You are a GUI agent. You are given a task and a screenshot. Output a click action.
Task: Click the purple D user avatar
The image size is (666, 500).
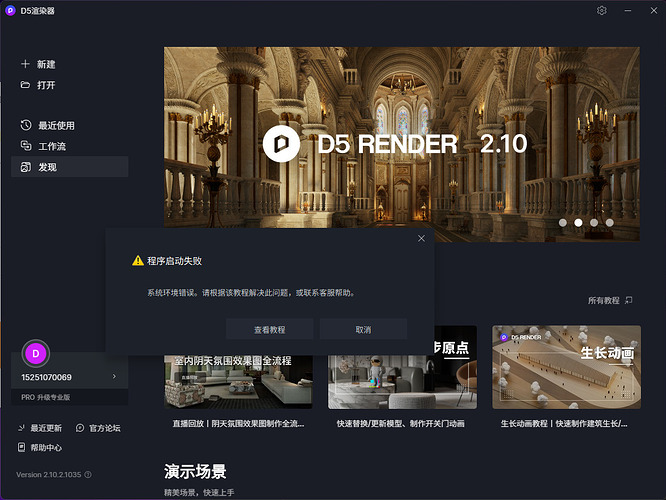pyautogui.click(x=36, y=353)
